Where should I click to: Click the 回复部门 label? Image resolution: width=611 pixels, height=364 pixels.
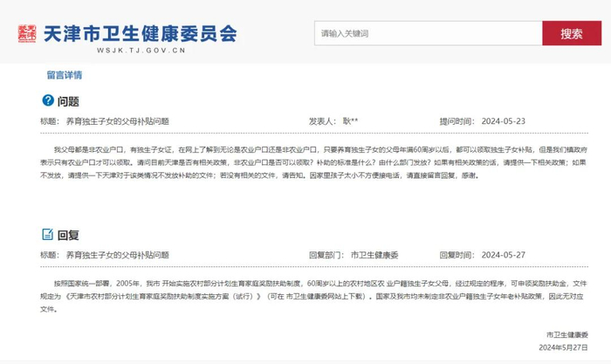pos(326,255)
